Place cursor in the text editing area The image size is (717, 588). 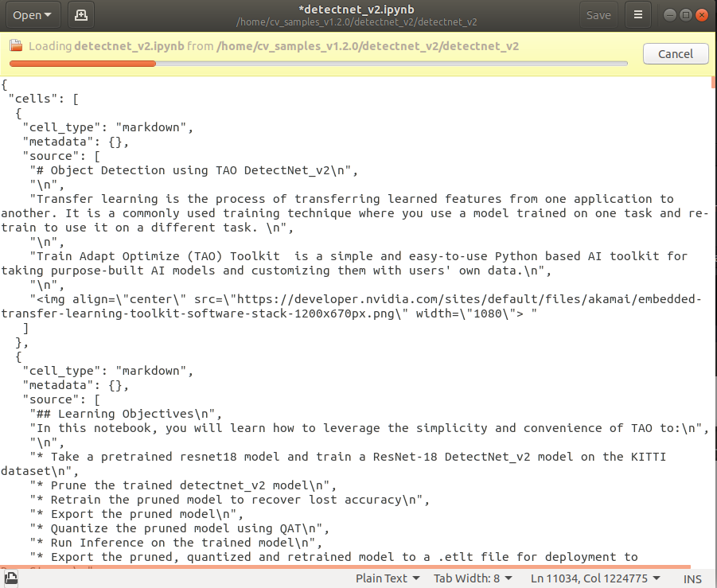click(x=355, y=322)
